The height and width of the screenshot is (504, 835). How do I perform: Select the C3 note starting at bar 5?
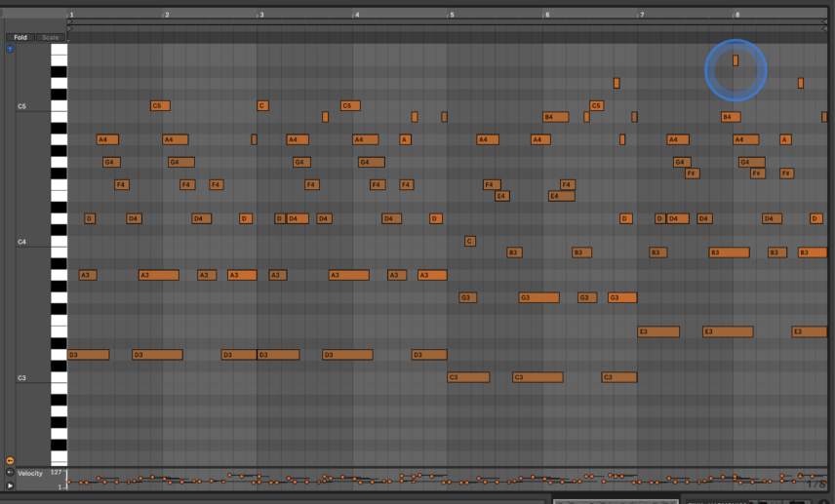(x=468, y=377)
